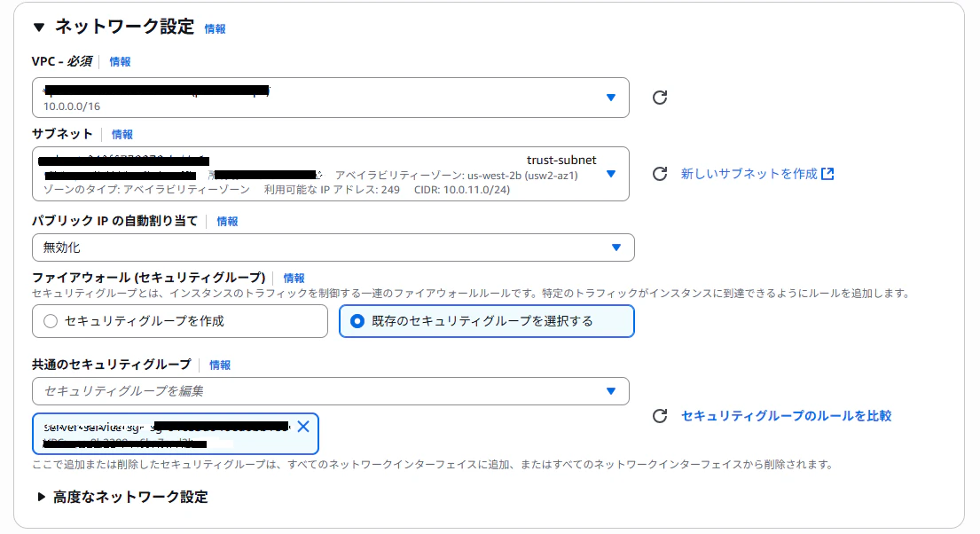Refresh the VPC list
980x534 pixels.
pos(660,98)
